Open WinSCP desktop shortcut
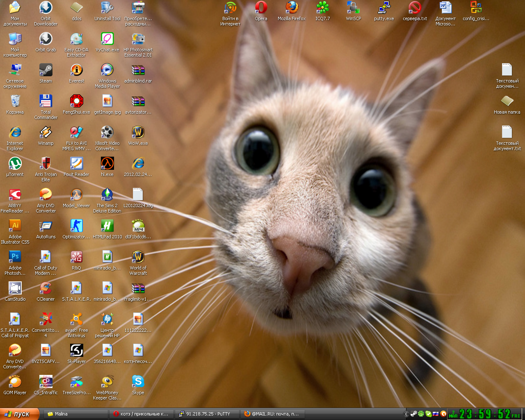This screenshot has height=420, width=525. point(353,8)
